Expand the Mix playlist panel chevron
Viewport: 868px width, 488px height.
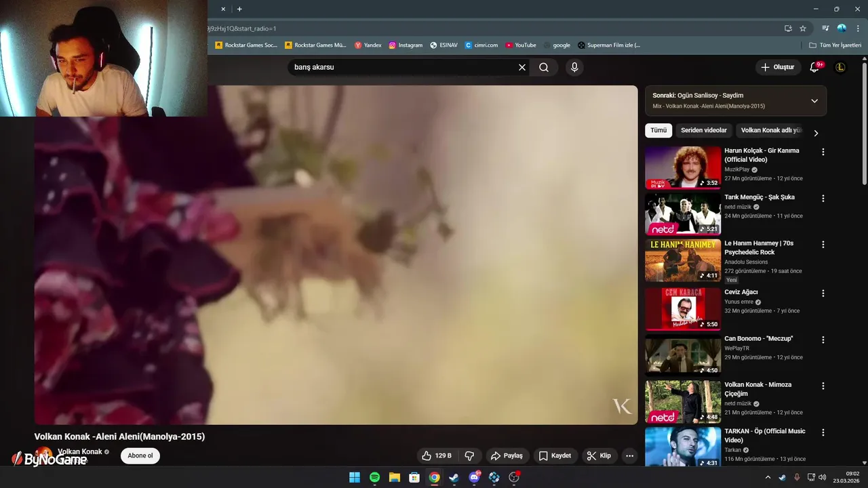[814, 101]
